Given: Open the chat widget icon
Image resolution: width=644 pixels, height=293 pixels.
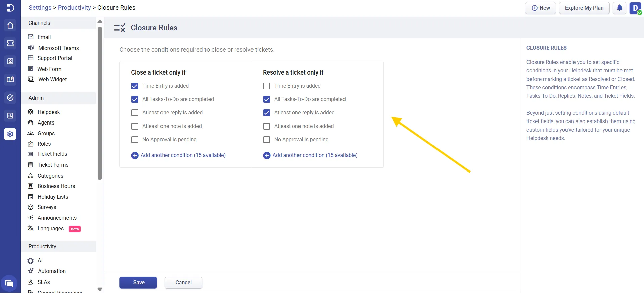Looking at the screenshot, I should pyautogui.click(x=9, y=284).
